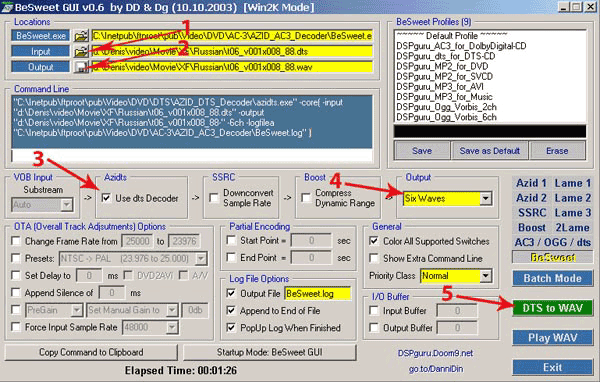Start DTS to WAV conversion
The image size is (600, 382).
tap(553, 308)
